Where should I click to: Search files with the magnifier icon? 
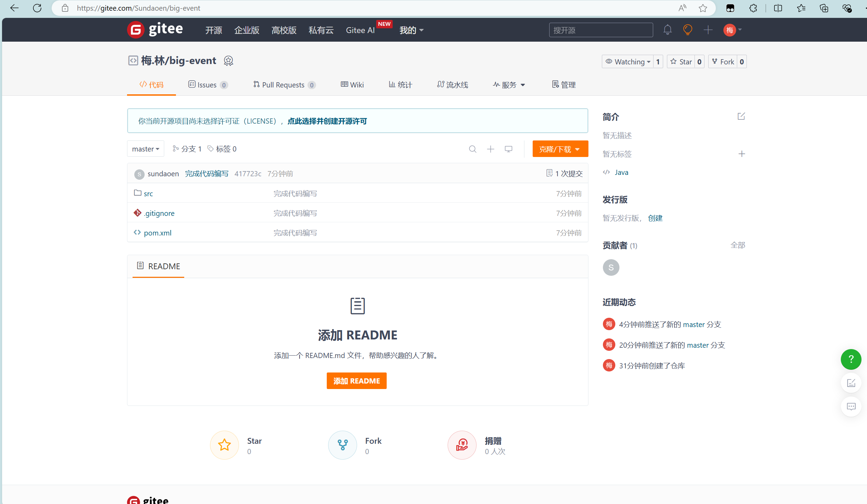(x=473, y=149)
